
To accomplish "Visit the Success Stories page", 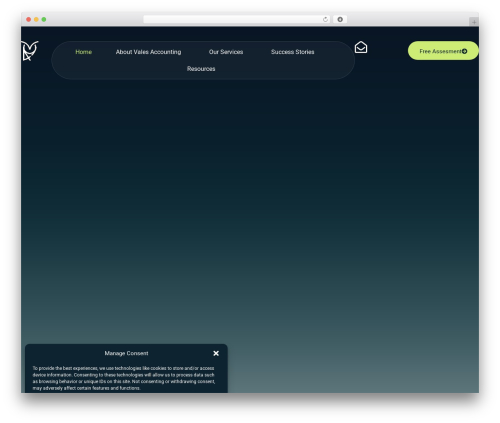I will point(292,52).
